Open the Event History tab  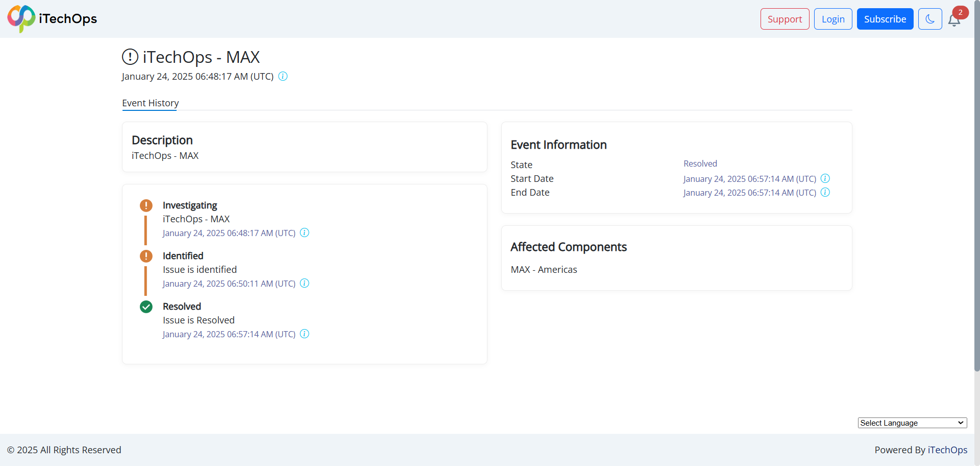pyautogui.click(x=150, y=103)
